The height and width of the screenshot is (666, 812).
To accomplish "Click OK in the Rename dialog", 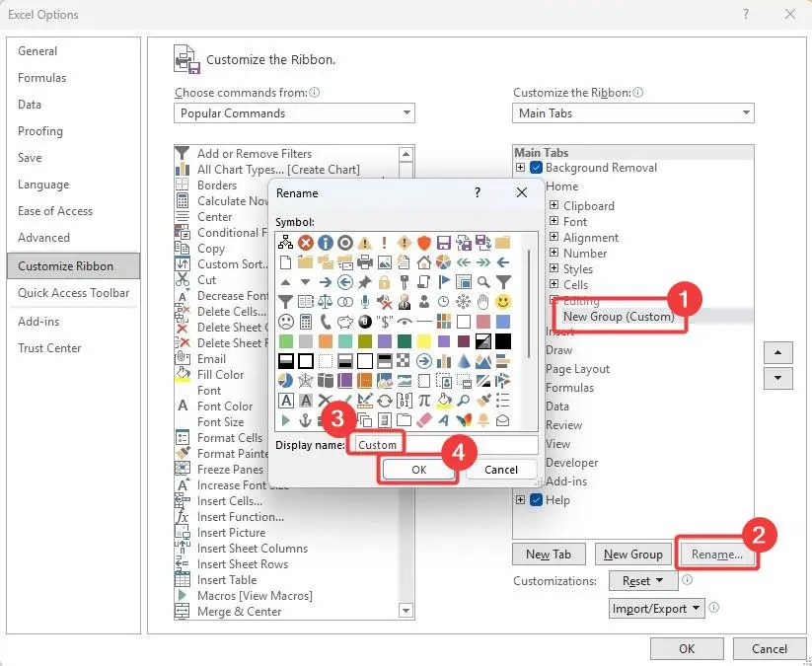I will click(419, 470).
